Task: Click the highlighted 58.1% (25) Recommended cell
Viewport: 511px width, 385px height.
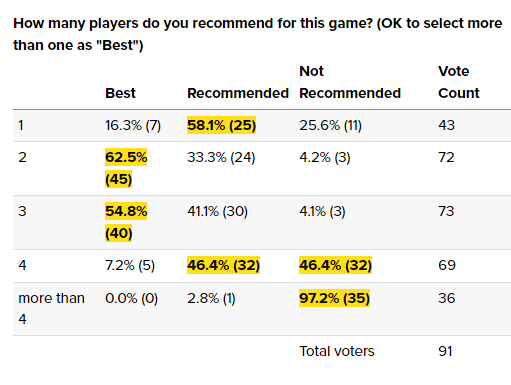Action: [x=221, y=125]
